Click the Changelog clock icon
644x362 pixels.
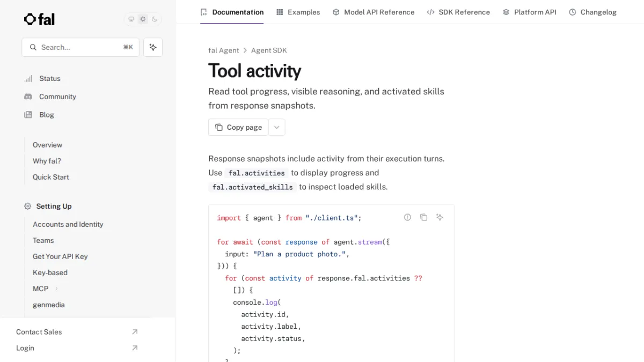coord(573,12)
